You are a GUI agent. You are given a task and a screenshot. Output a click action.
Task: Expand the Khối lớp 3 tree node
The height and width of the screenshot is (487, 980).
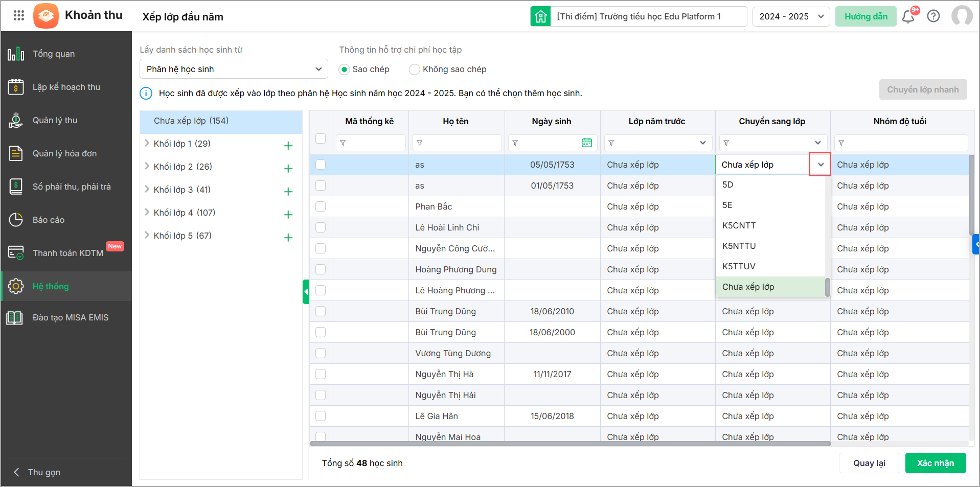tap(147, 189)
